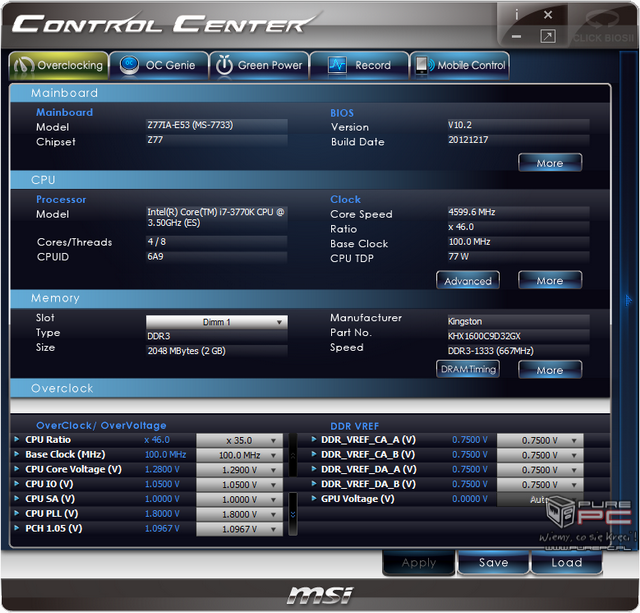Click the arrow beside GPU Voltage (V)
The height and width of the screenshot is (613, 640).
pyautogui.click(x=313, y=498)
